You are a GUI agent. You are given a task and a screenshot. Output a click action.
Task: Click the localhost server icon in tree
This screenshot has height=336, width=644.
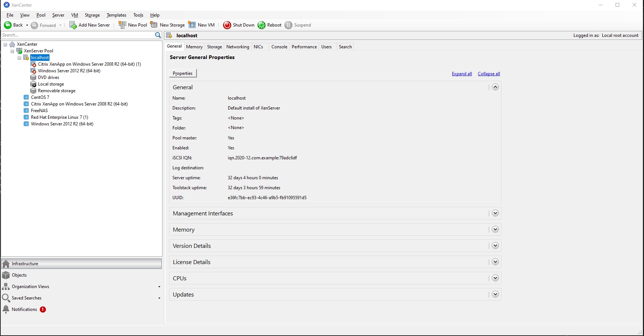coord(26,58)
